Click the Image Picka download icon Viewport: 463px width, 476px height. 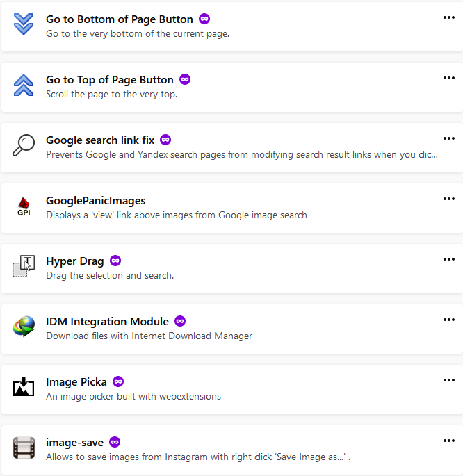(24, 388)
